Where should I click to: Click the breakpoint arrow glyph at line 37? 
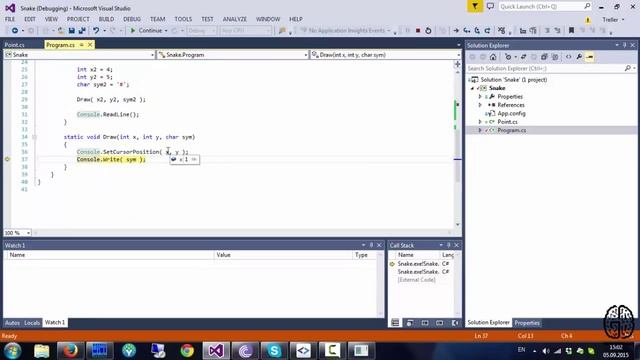[7, 159]
